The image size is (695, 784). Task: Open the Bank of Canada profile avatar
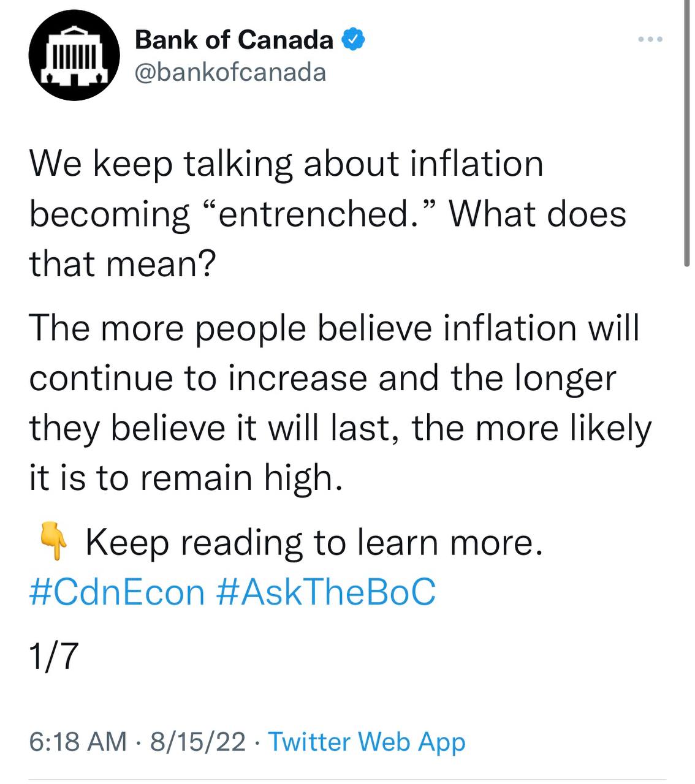(73, 56)
